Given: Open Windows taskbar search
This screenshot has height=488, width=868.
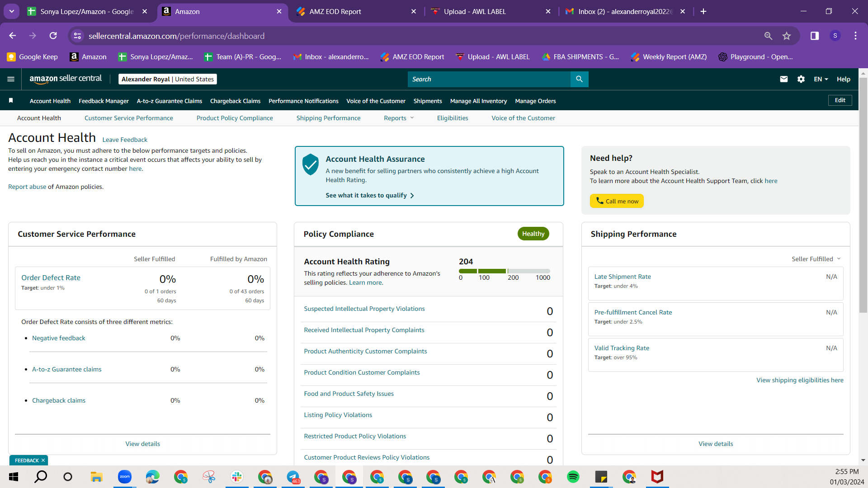Looking at the screenshot, I should (x=41, y=477).
